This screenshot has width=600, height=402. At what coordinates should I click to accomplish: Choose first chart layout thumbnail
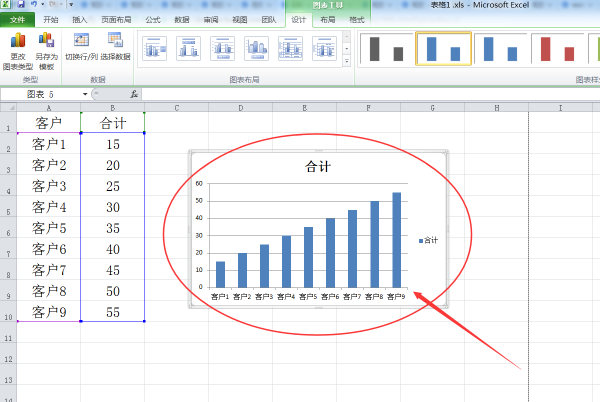tap(155, 49)
